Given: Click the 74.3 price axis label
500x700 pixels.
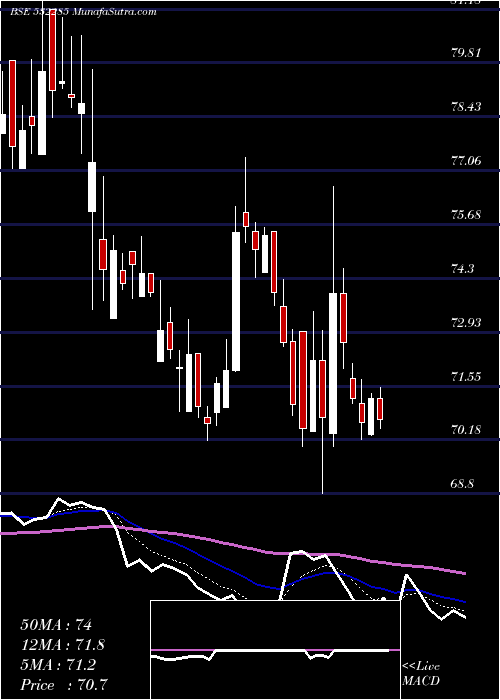Looking at the screenshot, I should point(462,269).
